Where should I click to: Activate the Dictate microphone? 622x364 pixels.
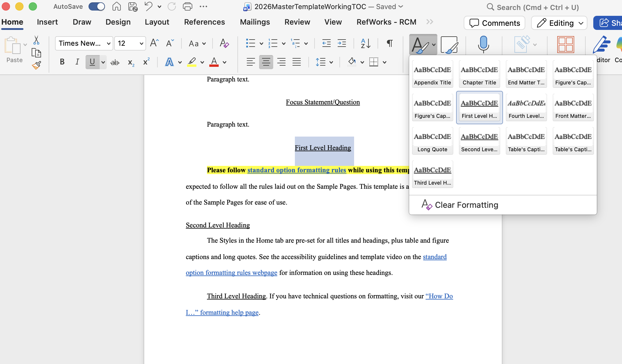483,45
